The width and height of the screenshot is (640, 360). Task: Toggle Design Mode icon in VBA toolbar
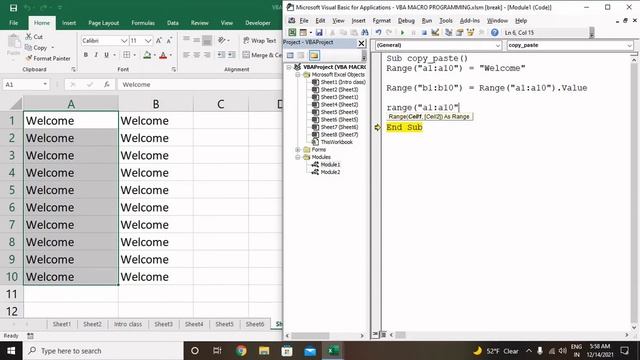point(435,32)
